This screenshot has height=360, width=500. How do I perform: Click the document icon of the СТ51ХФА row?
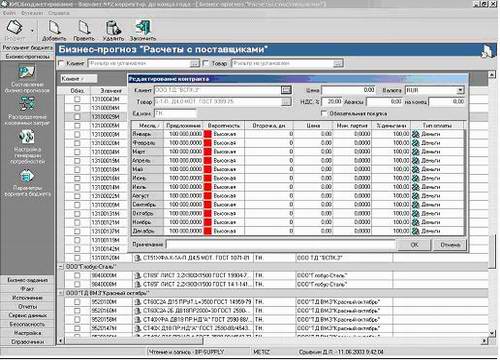(137, 258)
